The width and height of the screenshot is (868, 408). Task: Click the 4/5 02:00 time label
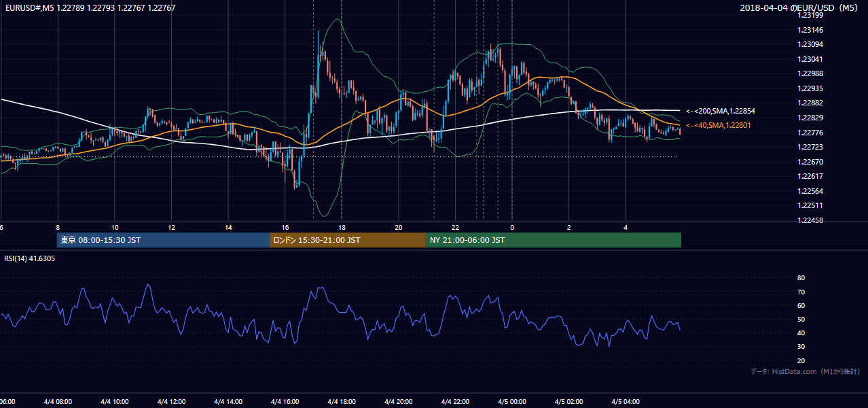click(x=569, y=401)
